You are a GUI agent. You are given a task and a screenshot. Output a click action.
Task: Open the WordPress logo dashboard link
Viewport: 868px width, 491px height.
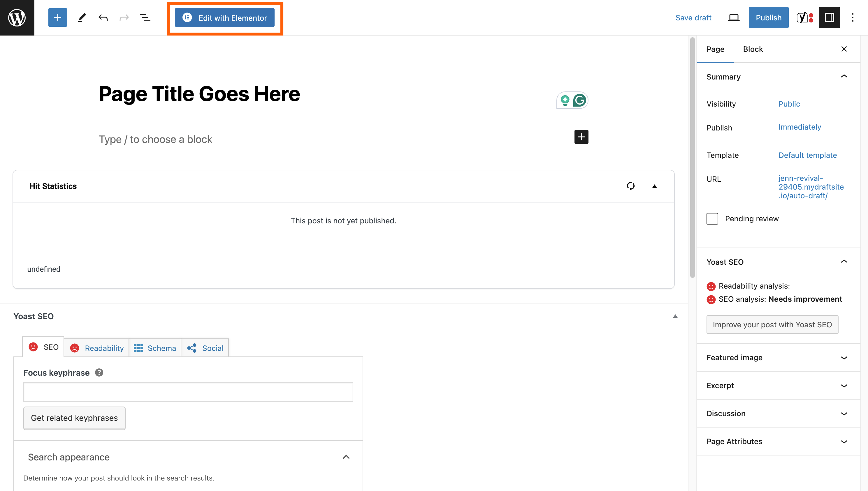pyautogui.click(x=17, y=17)
